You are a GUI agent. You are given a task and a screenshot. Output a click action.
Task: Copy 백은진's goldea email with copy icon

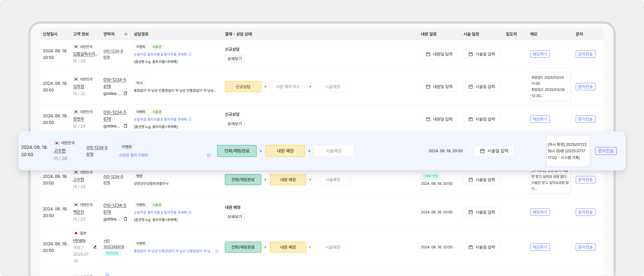[x=125, y=219]
